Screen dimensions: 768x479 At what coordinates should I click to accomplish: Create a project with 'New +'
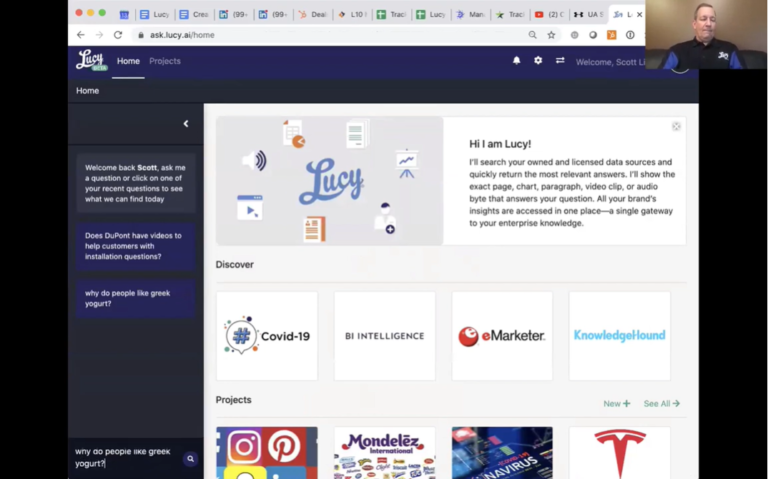click(x=617, y=404)
